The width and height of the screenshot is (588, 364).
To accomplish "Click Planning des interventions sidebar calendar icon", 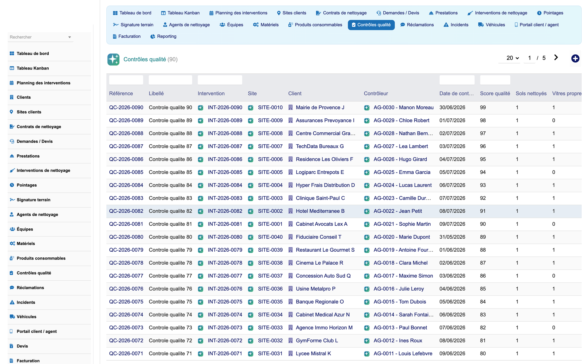I will (12, 83).
